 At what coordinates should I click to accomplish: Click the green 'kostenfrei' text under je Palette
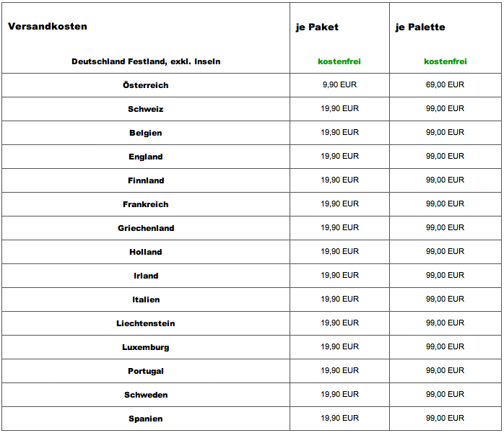click(446, 62)
